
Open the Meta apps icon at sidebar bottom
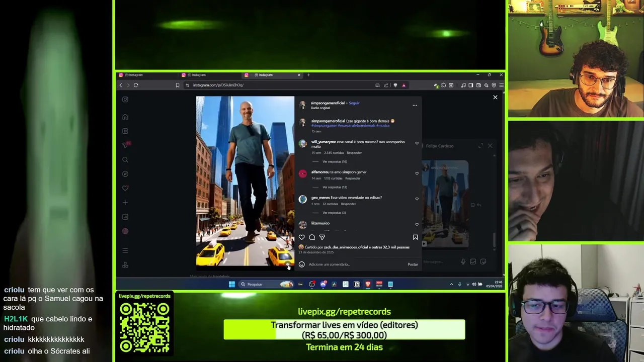(125, 265)
